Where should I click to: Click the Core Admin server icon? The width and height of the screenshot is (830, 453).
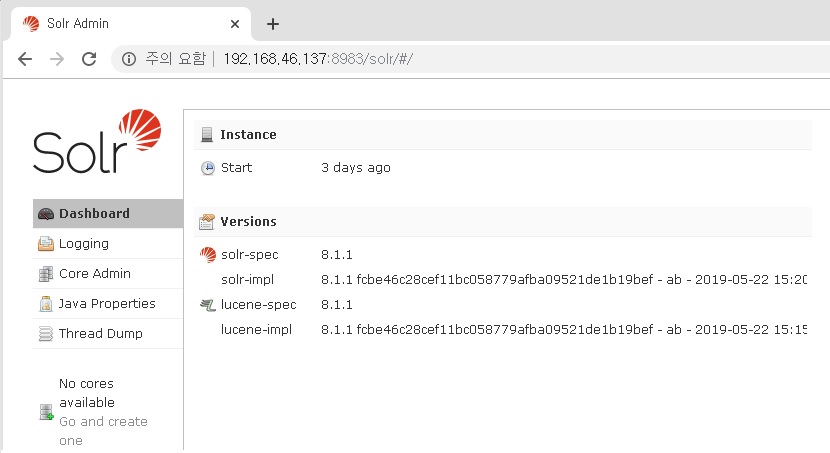tap(46, 274)
